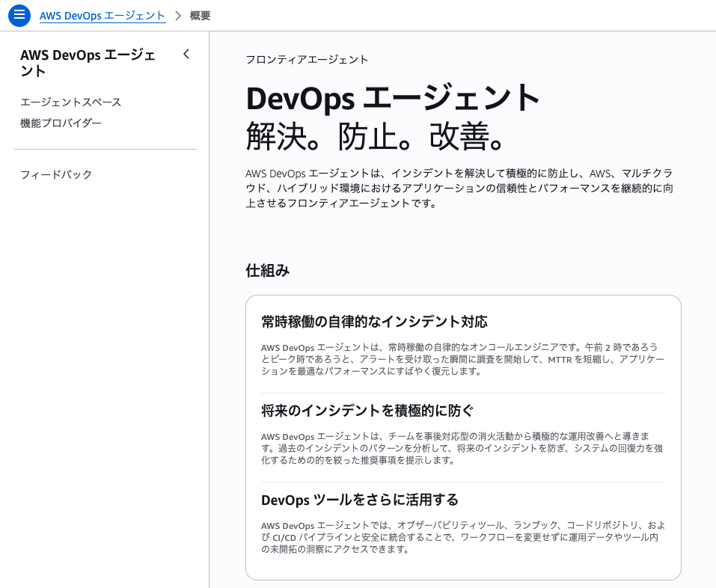Screen dimensions: 716x588
Task: Select the paragraph mentioning CI/CD パイプライン
Action: 463,537
